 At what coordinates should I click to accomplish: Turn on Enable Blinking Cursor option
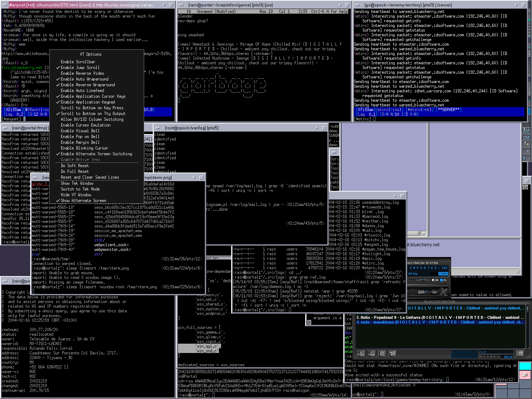pos(84,148)
